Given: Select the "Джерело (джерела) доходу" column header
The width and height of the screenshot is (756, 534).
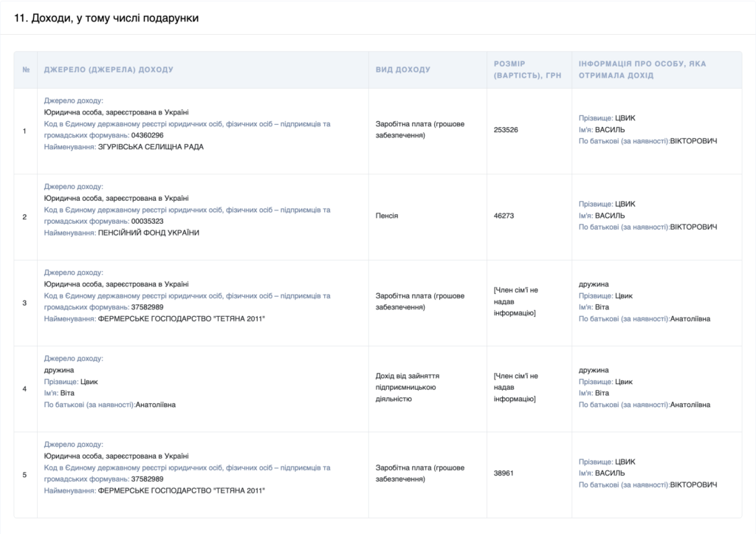Looking at the screenshot, I should 109,69.
